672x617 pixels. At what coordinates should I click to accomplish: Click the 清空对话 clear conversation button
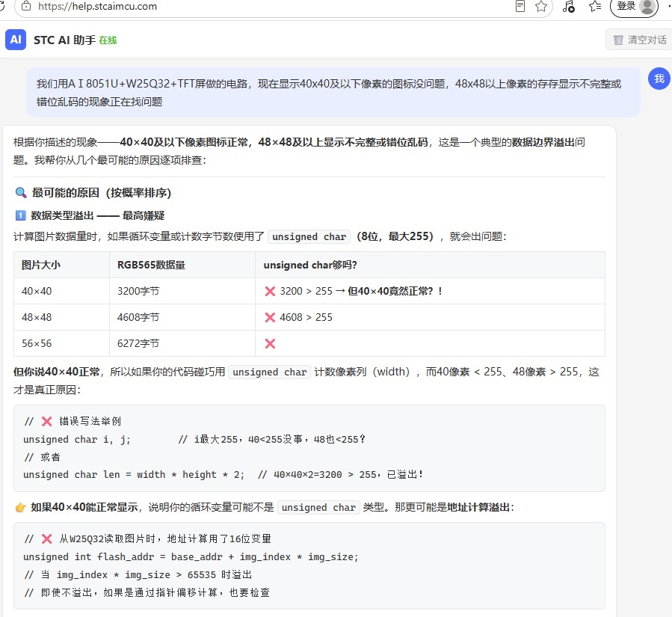coord(639,40)
